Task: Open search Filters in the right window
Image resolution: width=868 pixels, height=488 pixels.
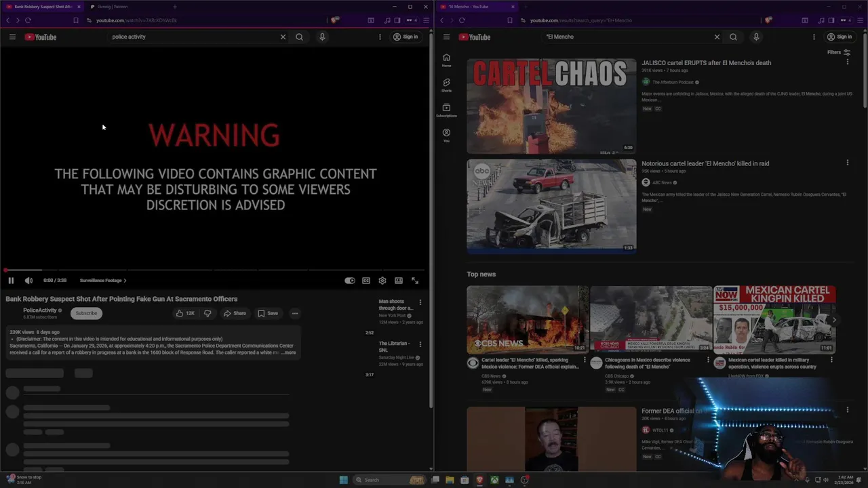Action: 839,52
